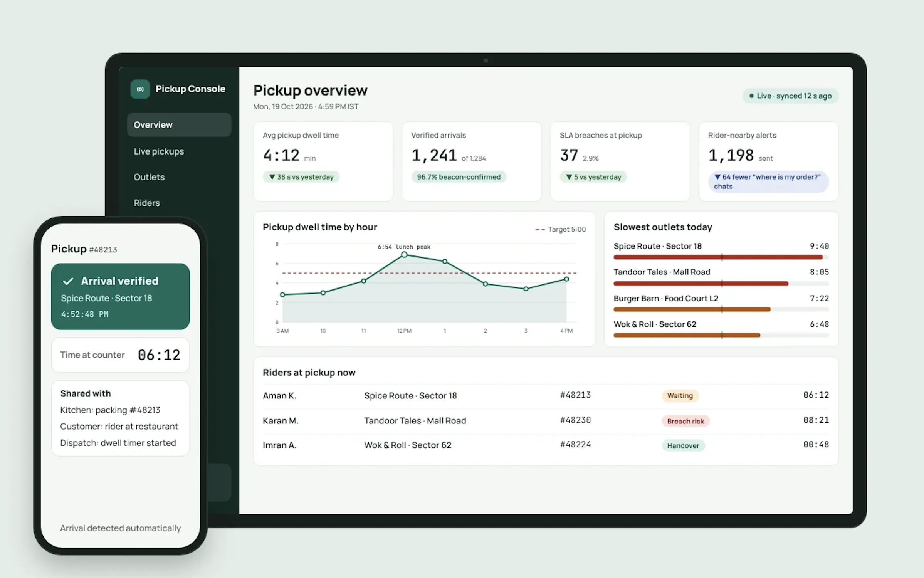924x578 pixels.
Task: Click Tandoor Tales Mall Road in riders table
Action: tap(415, 421)
